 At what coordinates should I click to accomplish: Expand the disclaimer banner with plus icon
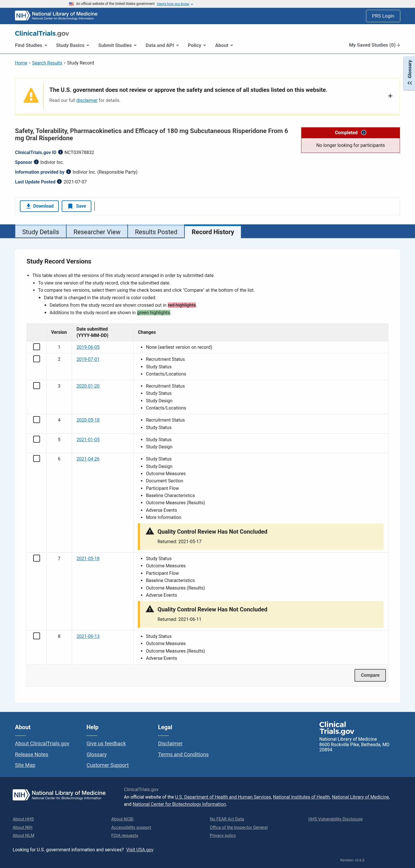(x=390, y=96)
